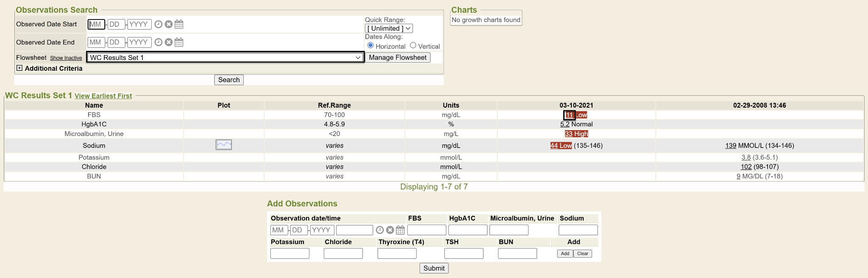Select Vertical dates along option
868x278 pixels.
[x=413, y=46]
